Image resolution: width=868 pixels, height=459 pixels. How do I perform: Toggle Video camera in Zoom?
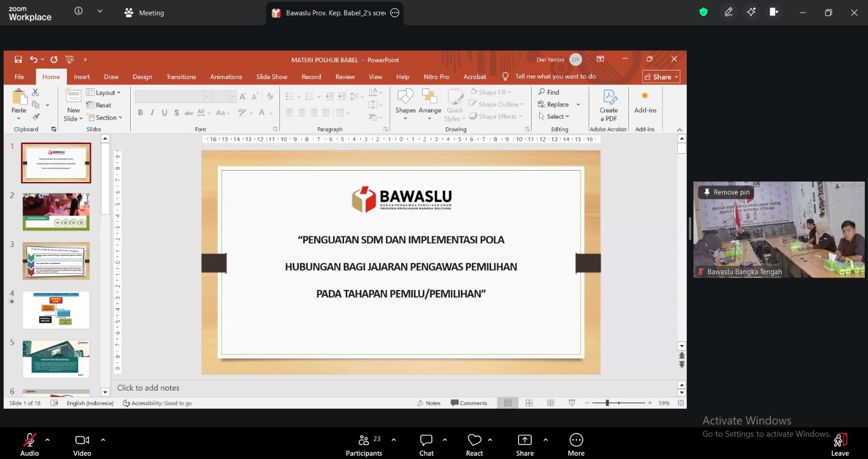coord(82,444)
